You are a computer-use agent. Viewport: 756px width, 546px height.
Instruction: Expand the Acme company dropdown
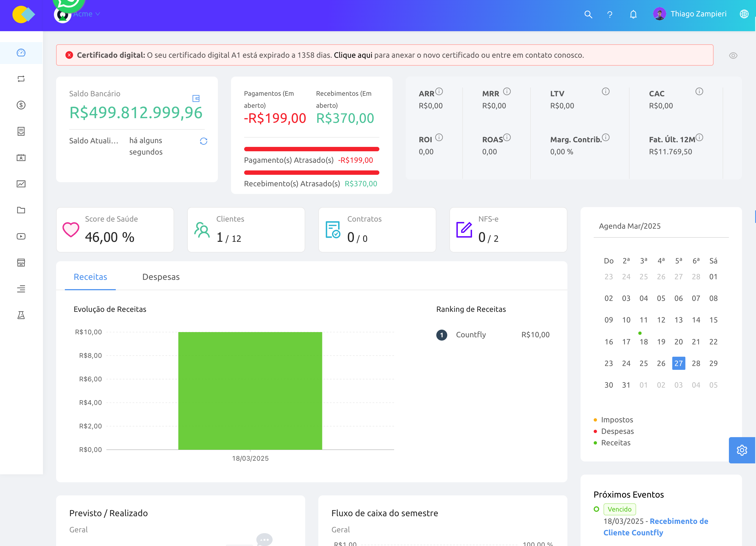click(86, 14)
